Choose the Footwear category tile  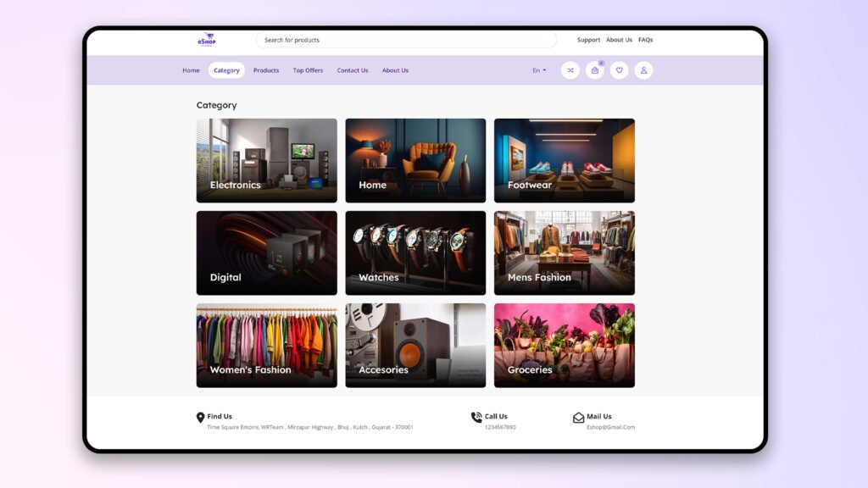564,160
